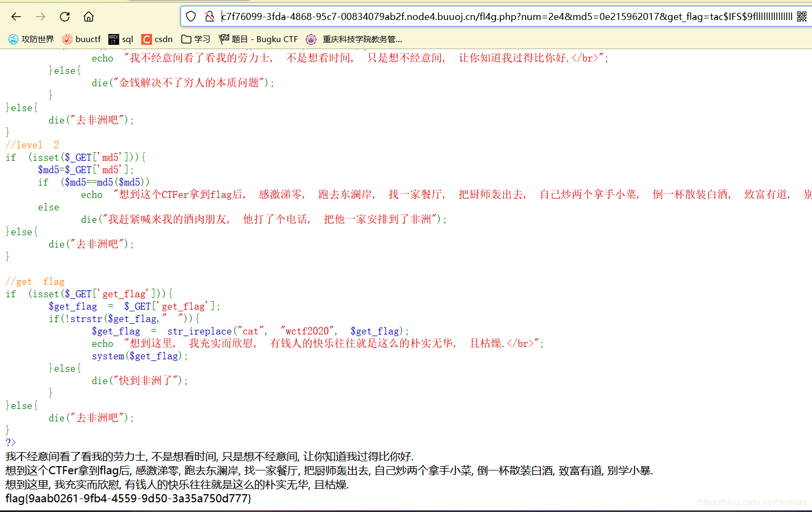Open the QR code generator in address bar
Image resolution: width=812 pixels, height=512 pixels.
click(x=801, y=16)
